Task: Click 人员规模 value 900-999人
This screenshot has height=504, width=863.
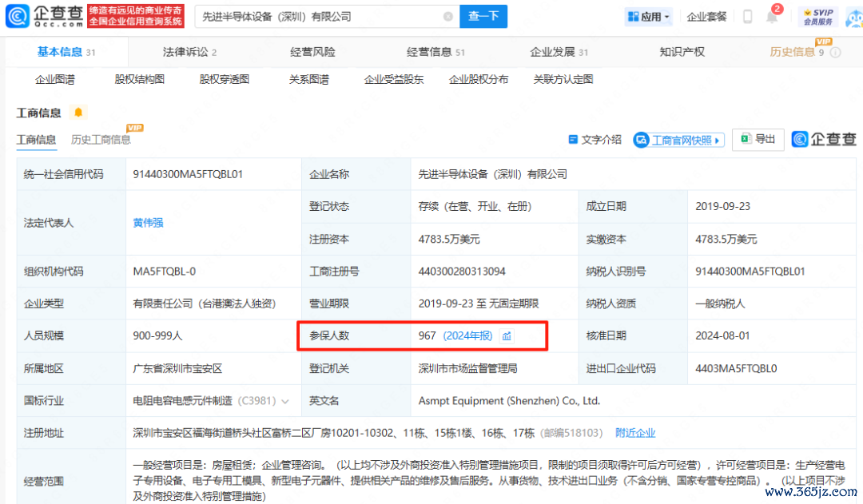Action: 157,335
